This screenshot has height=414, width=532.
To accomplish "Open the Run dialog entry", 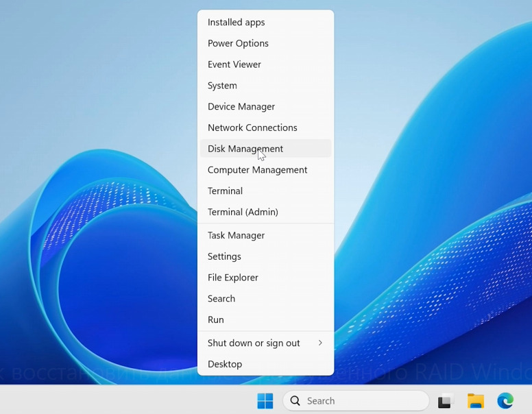I will point(266,319).
